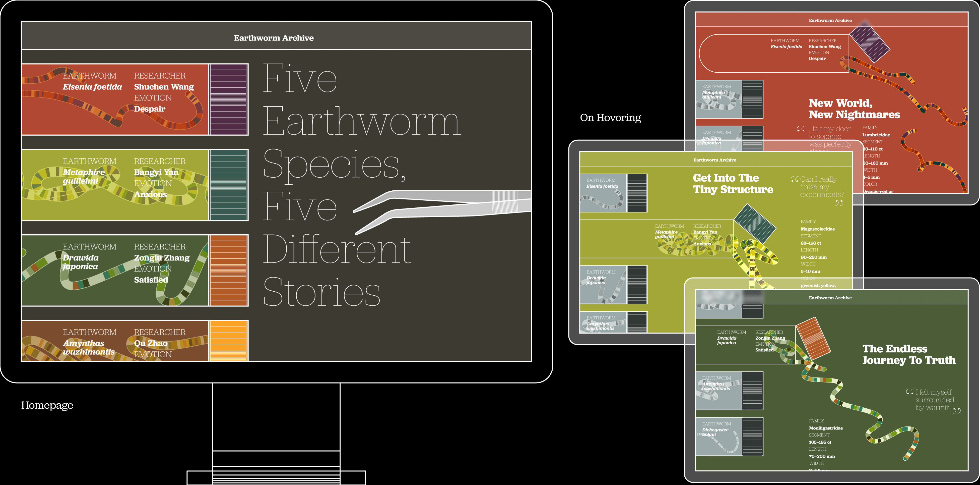Click the orange striped block beside Zonglu Zhang card
Screen dimensions: 980x485
(229, 270)
